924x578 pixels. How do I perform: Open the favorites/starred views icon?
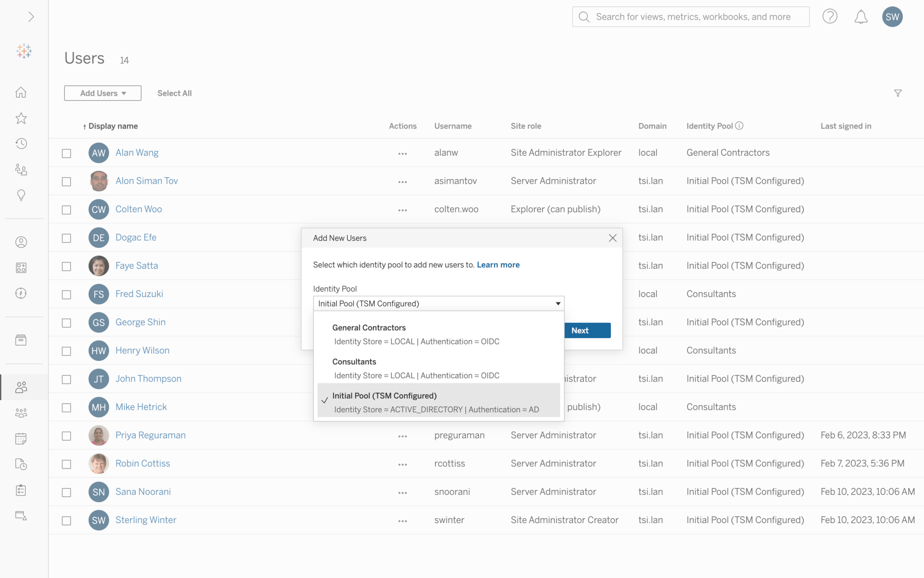click(22, 118)
